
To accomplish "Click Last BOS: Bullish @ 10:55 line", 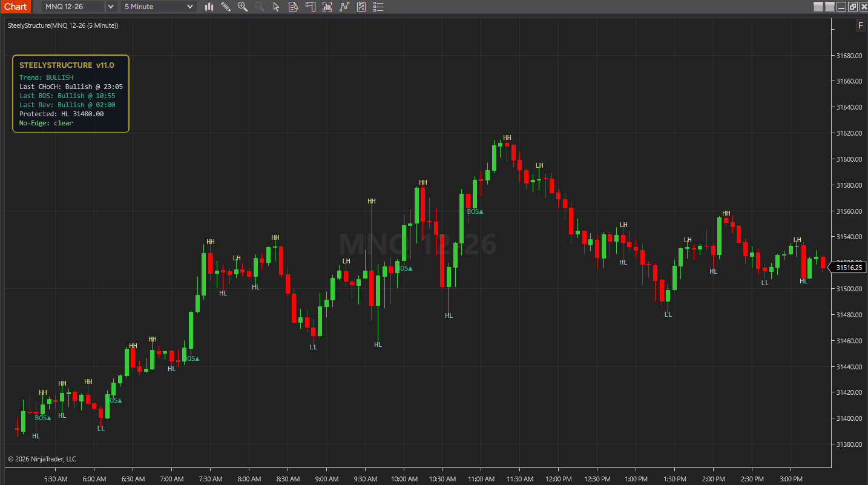I will [x=67, y=96].
